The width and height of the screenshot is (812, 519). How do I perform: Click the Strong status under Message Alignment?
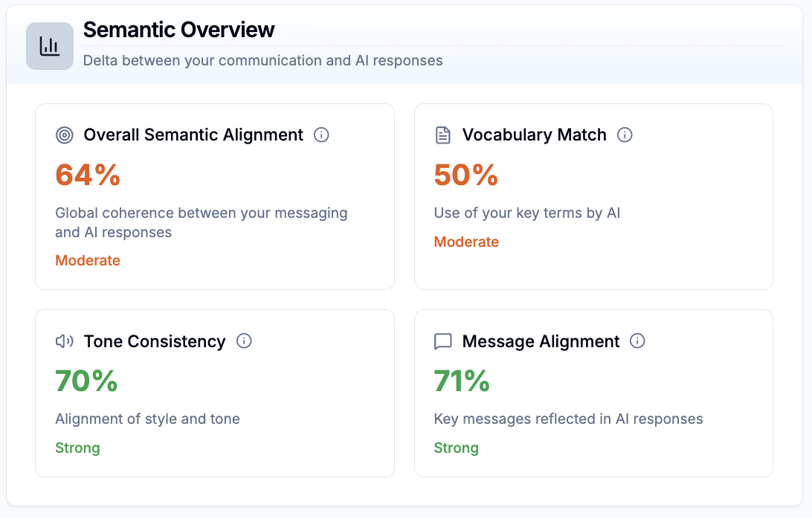click(456, 448)
